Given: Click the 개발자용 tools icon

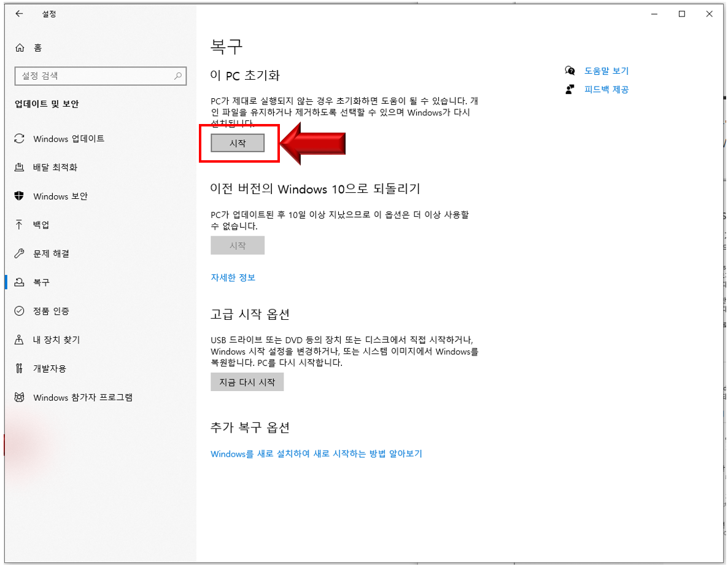Looking at the screenshot, I should click(19, 368).
